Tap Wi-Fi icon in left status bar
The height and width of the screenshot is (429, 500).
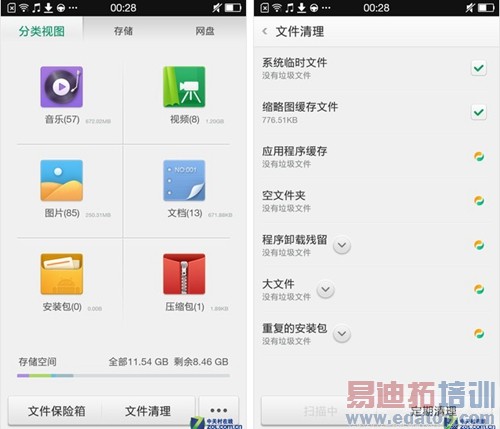(24, 8)
